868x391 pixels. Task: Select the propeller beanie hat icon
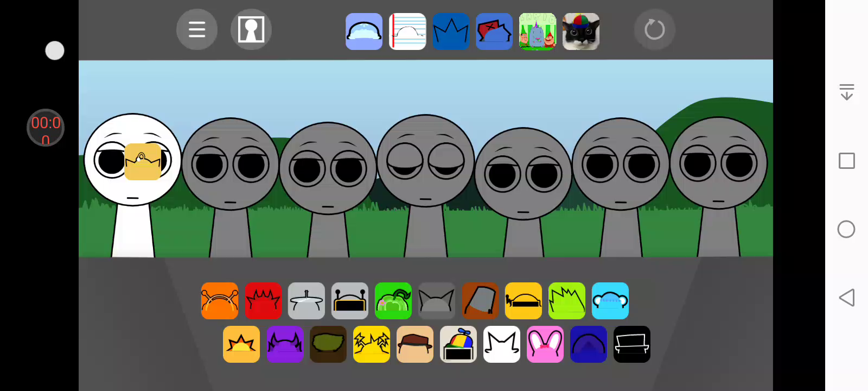(x=458, y=344)
